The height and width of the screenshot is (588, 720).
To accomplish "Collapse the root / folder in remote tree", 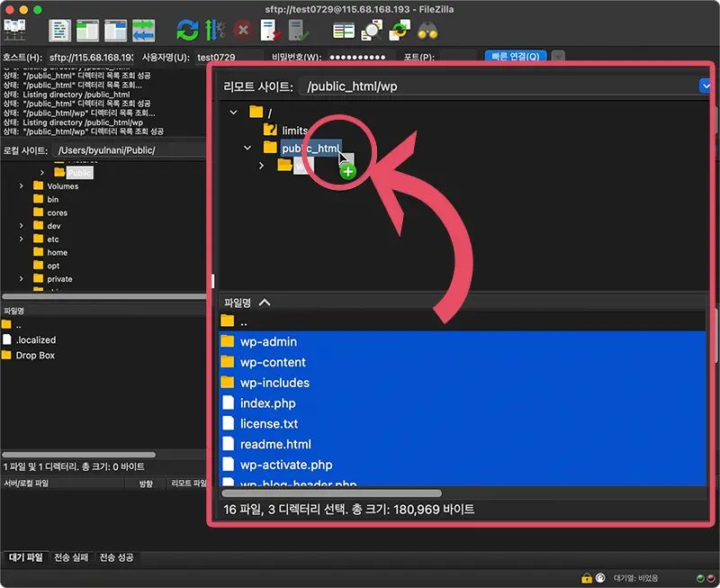I will [x=233, y=112].
